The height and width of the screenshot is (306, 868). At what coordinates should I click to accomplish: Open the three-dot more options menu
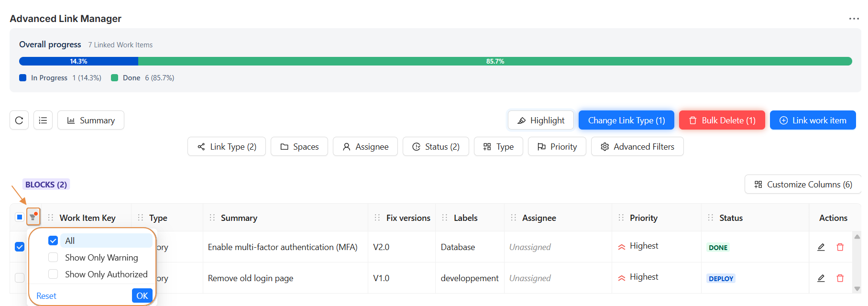point(854,19)
